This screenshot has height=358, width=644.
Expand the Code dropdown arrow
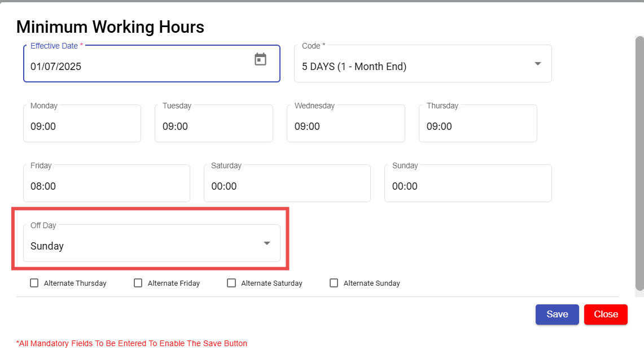point(537,64)
